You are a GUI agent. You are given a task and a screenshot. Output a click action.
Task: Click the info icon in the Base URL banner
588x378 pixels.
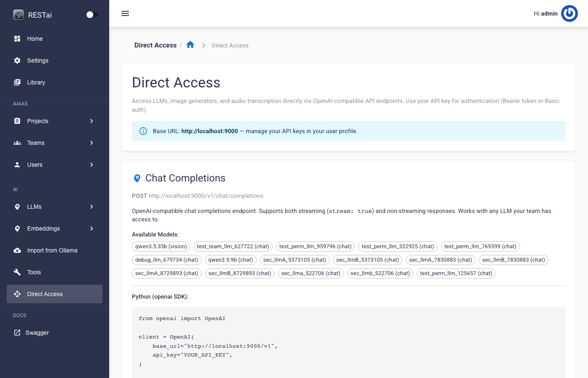pos(143,131)
